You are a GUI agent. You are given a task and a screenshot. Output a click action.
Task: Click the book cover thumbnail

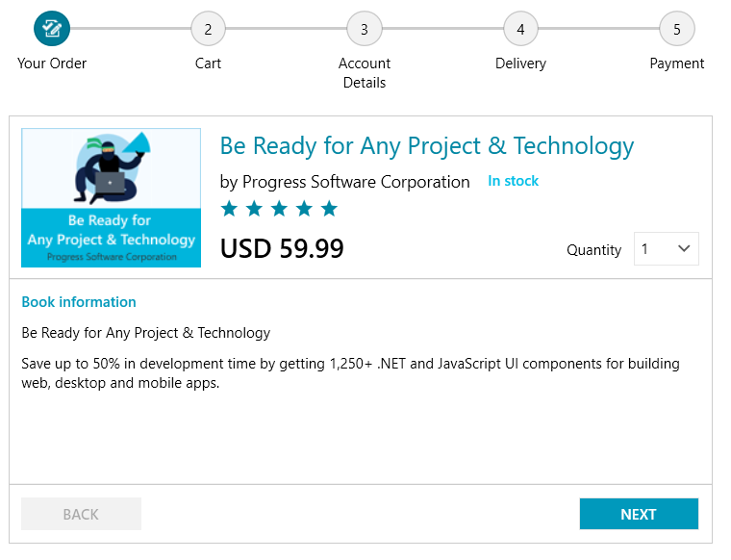[111, 197]
